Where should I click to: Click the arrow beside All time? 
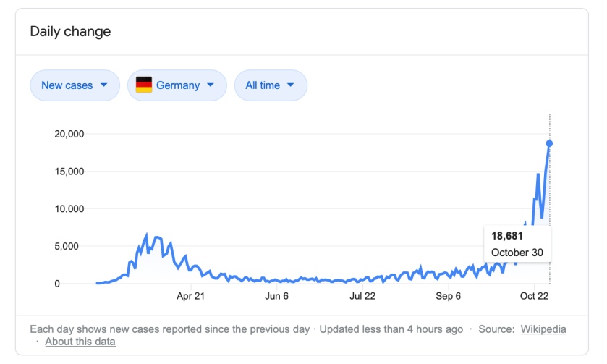pyautogui.click(x=291, y=85)
